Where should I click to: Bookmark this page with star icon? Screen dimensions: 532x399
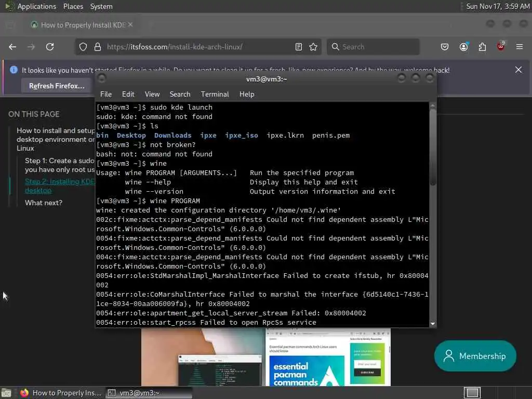313,47
